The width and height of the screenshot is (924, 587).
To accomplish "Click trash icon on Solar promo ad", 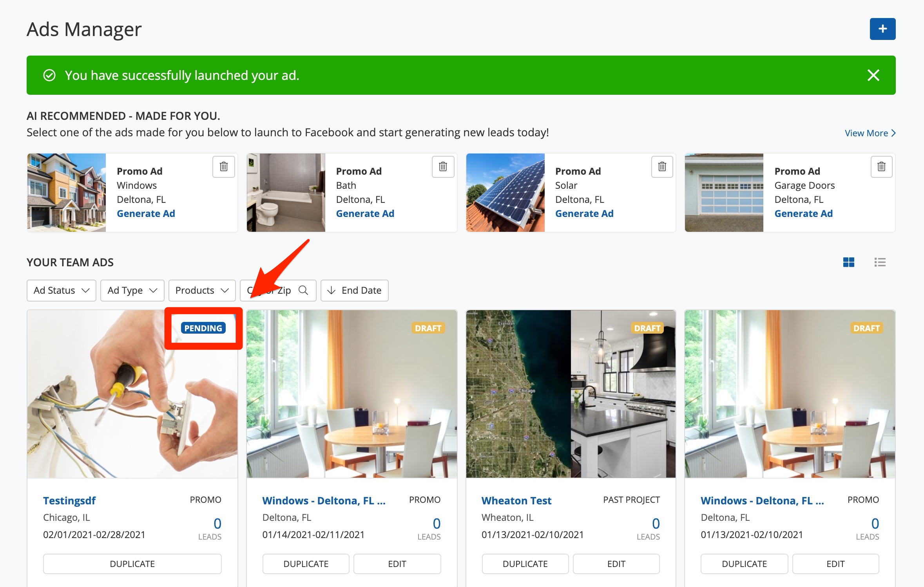I will 662,167.
